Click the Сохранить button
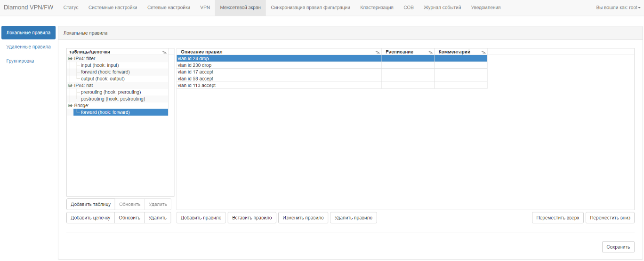 618,247
